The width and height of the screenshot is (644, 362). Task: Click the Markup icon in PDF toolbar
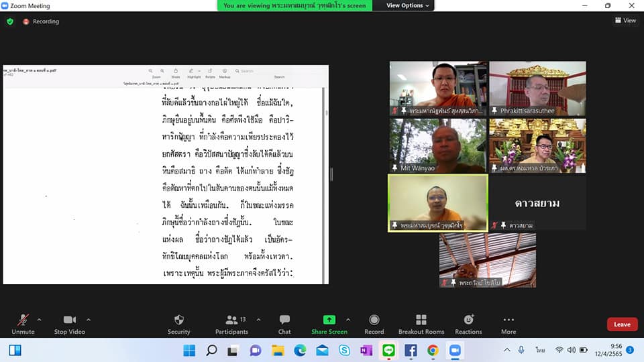pyautogui.click(x=225, y=72)
